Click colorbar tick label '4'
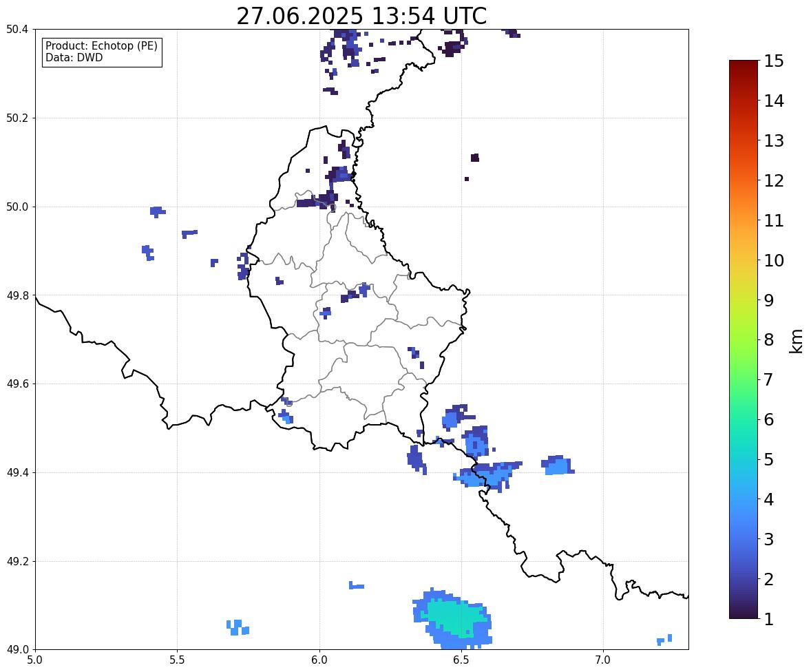The width and height of the screenshot is (811, 672). pyautogui.click(x=769, y=499)
